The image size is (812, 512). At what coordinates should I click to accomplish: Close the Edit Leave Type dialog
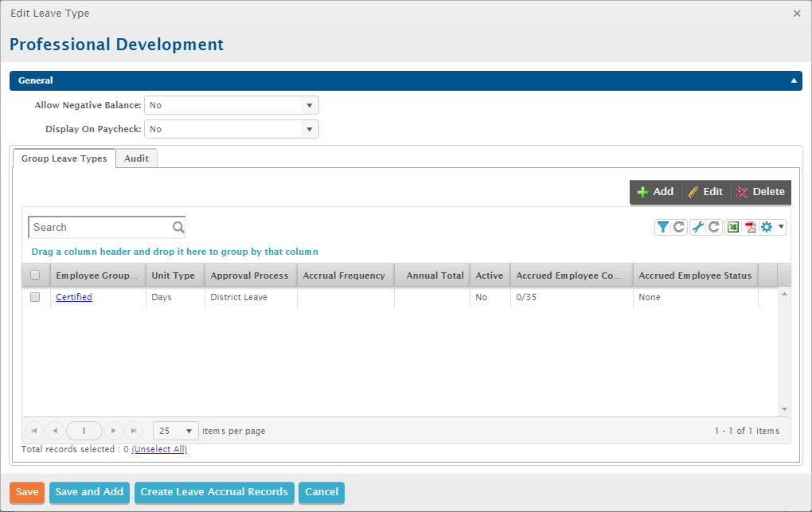click(797, 14)
